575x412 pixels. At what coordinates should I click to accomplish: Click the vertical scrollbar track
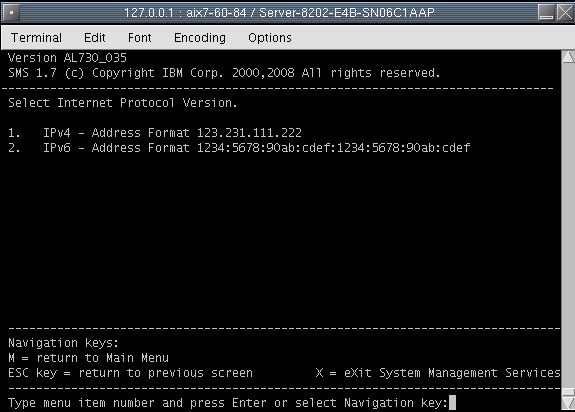point(568,225)
